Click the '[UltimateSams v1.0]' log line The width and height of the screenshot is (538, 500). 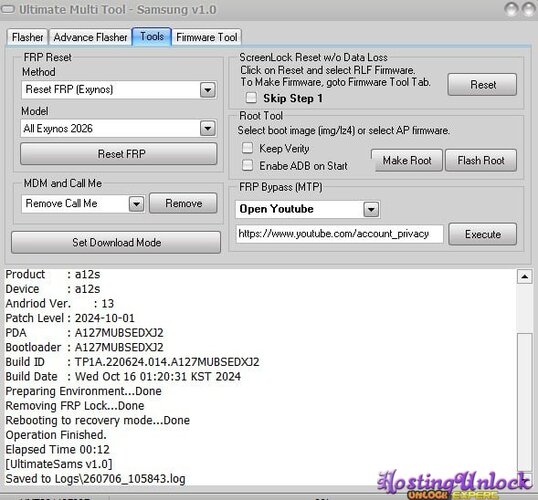coord(59,464)
